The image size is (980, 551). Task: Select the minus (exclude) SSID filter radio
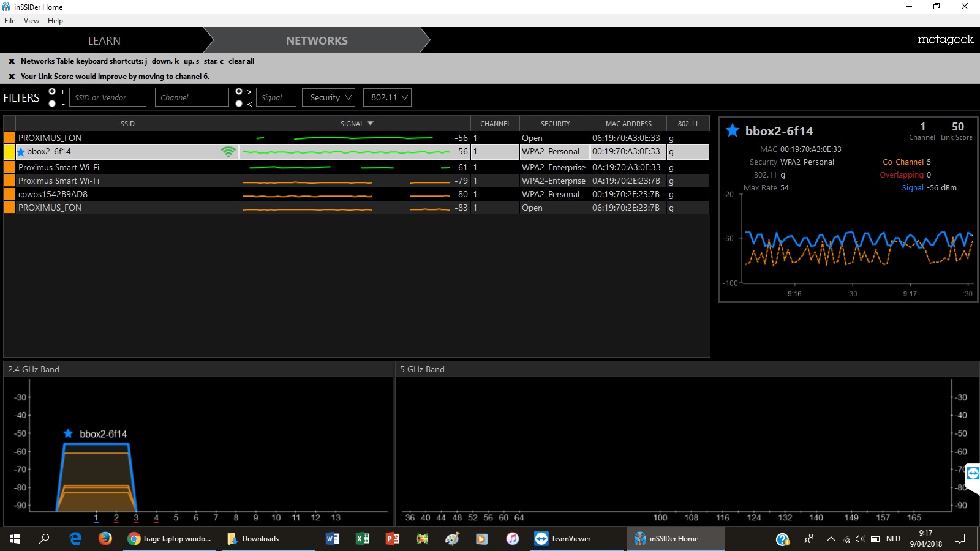coord(52,103)
